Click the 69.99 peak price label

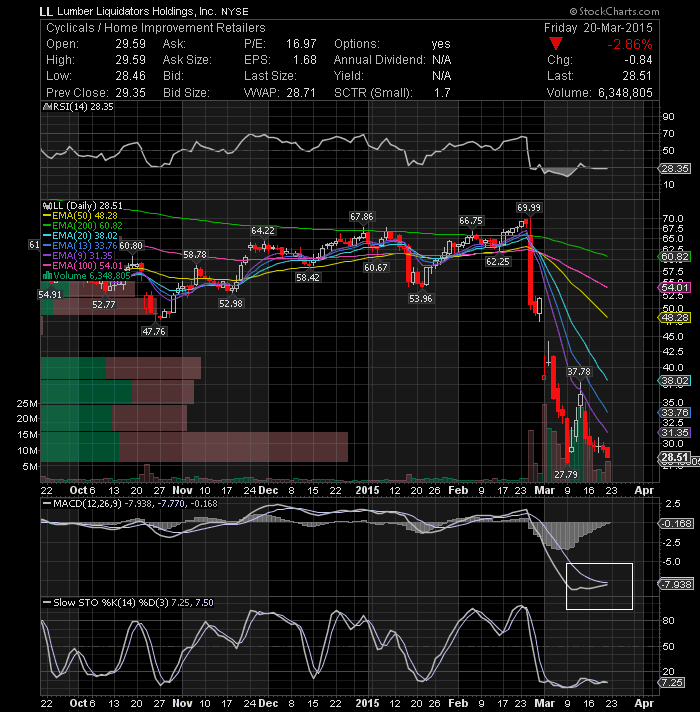point(528,208)
